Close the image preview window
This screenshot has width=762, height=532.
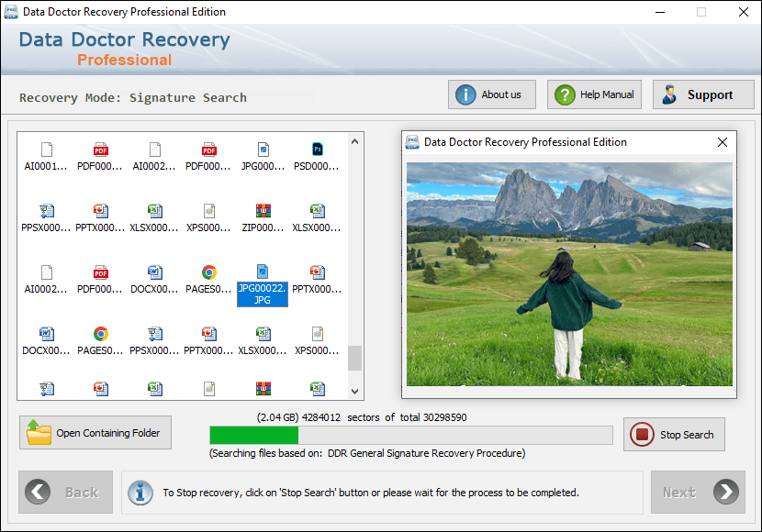[723, 142]
